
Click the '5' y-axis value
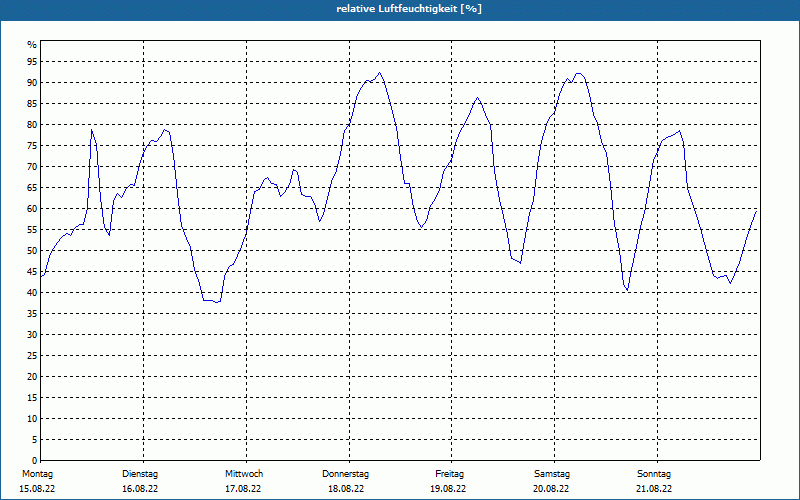pyautogui.click(x=34, y=440)
